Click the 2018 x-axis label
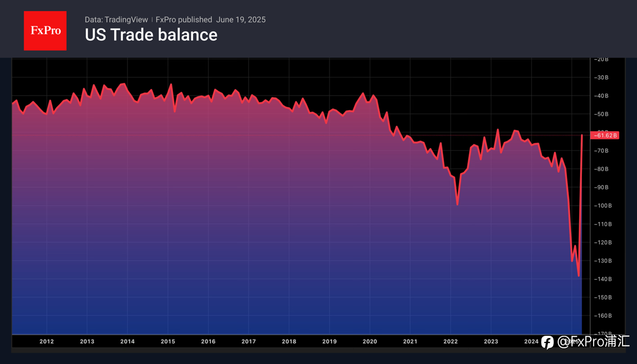 [x=289, y=341]
